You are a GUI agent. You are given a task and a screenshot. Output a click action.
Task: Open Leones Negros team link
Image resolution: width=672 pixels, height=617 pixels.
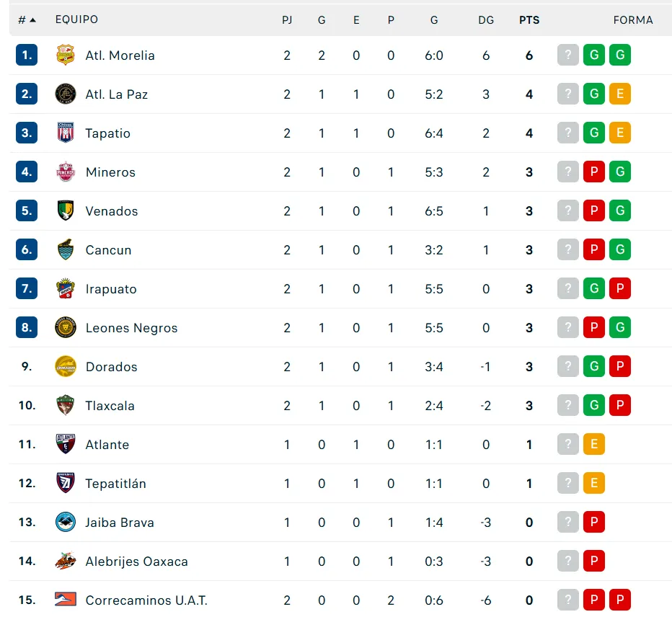131,328
